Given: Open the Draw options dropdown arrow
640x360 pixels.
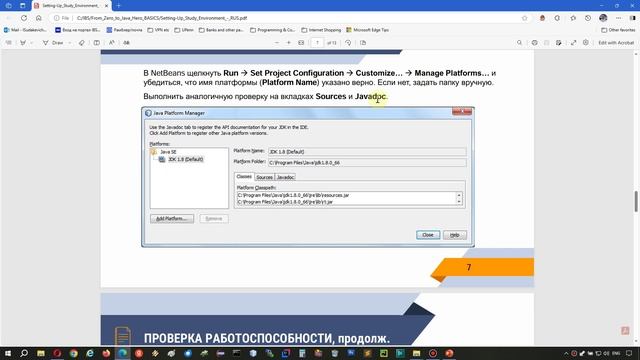Looking at the screenshot, I should pos(69,43).
